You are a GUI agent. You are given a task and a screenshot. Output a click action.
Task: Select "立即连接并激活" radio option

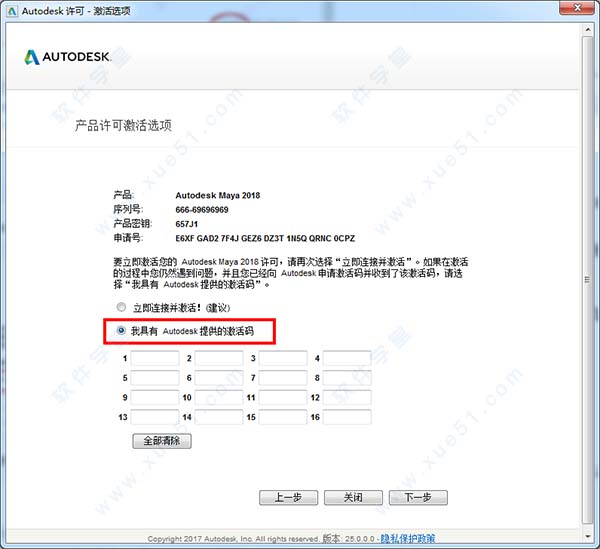pos(121,307)
